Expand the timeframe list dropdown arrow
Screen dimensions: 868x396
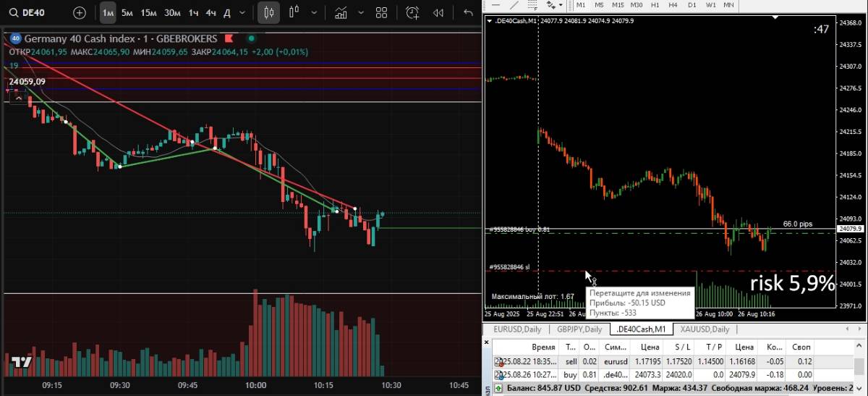coord(242,12)
